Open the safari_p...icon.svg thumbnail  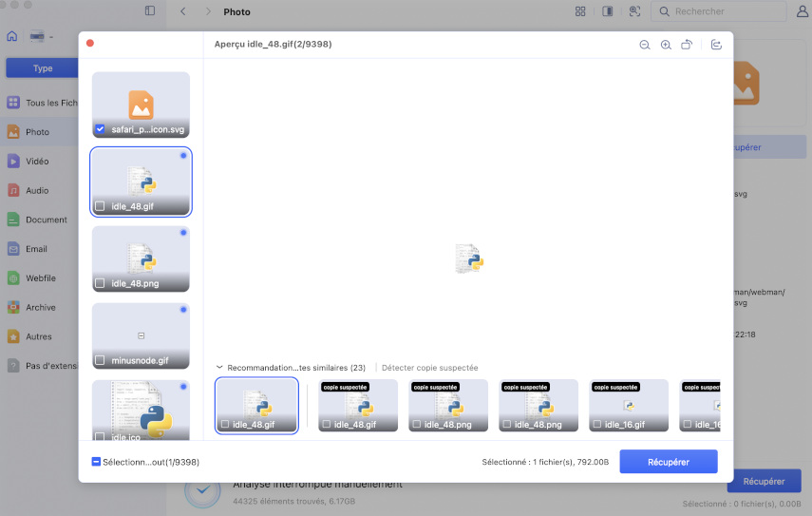(141, 105)
